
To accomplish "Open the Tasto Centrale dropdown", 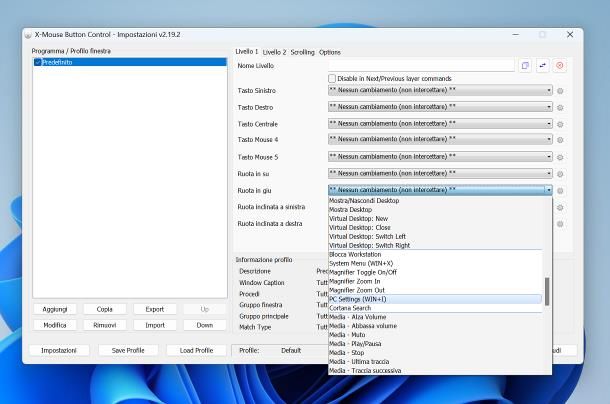I will [440, 123].
